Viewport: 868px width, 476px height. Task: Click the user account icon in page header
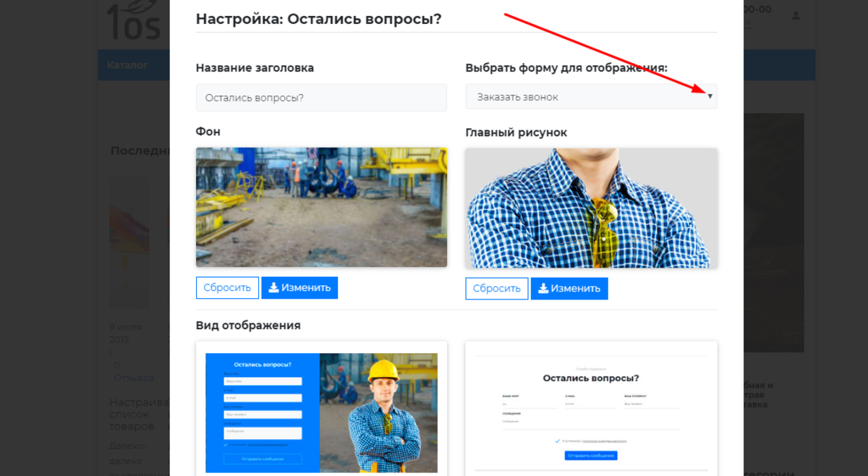pos(796,15)
